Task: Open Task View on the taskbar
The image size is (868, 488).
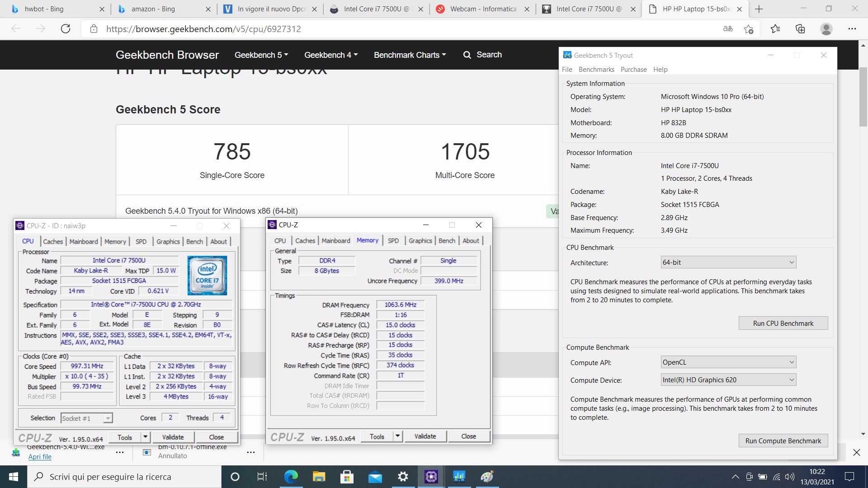Action: [262, 477]
